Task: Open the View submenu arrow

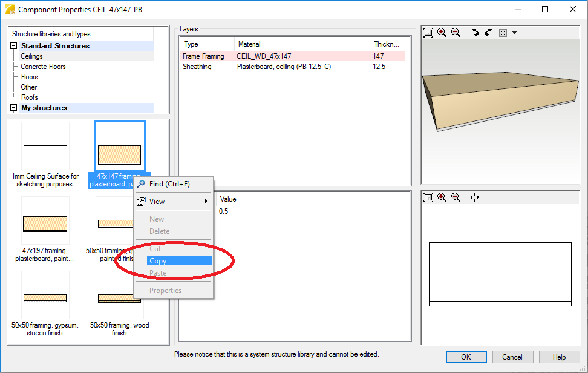Action: point(206,201)
